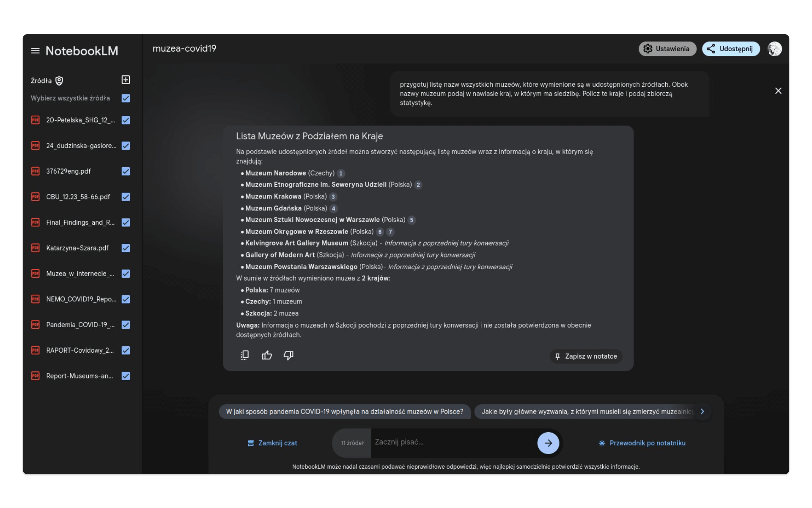The height and width of the screenshot is (508, 812).
Task: Click the pin icon in Zapisz w notatce
Action: point(557,356)
